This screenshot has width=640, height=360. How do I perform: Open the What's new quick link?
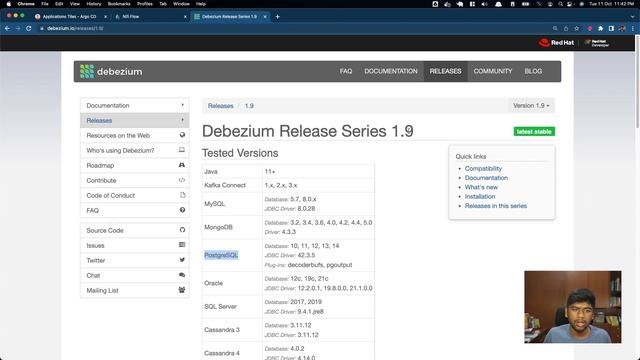coord(481,187)
